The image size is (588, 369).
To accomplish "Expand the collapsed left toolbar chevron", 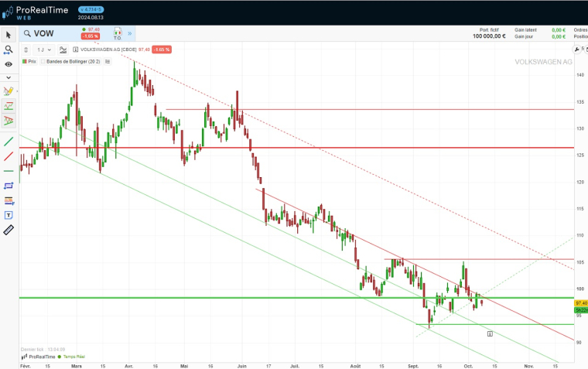I will (x=9, y=77).
